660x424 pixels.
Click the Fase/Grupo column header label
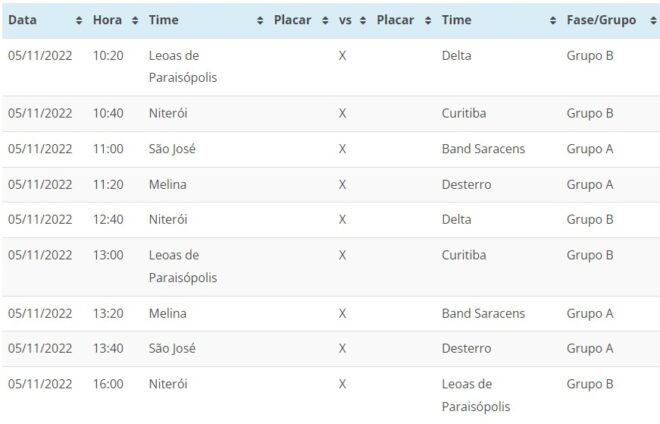[x=601, y=21]
